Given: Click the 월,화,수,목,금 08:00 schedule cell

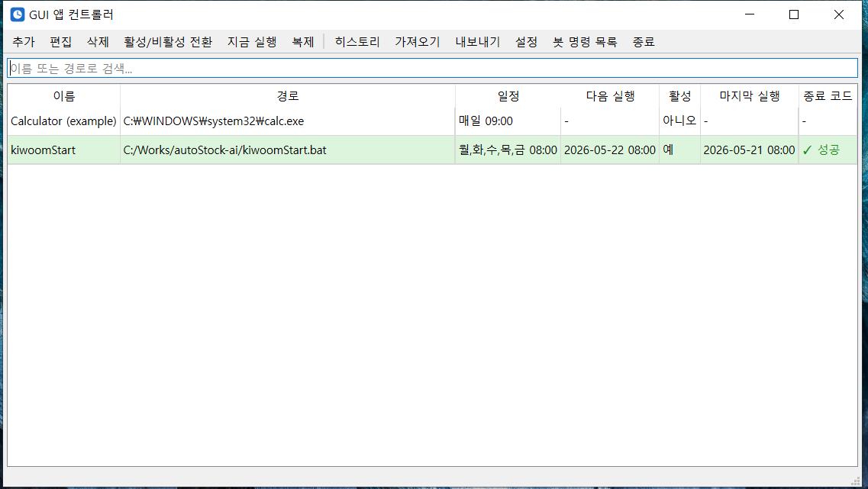Looking at the screenshot, I should pos(508,150).
